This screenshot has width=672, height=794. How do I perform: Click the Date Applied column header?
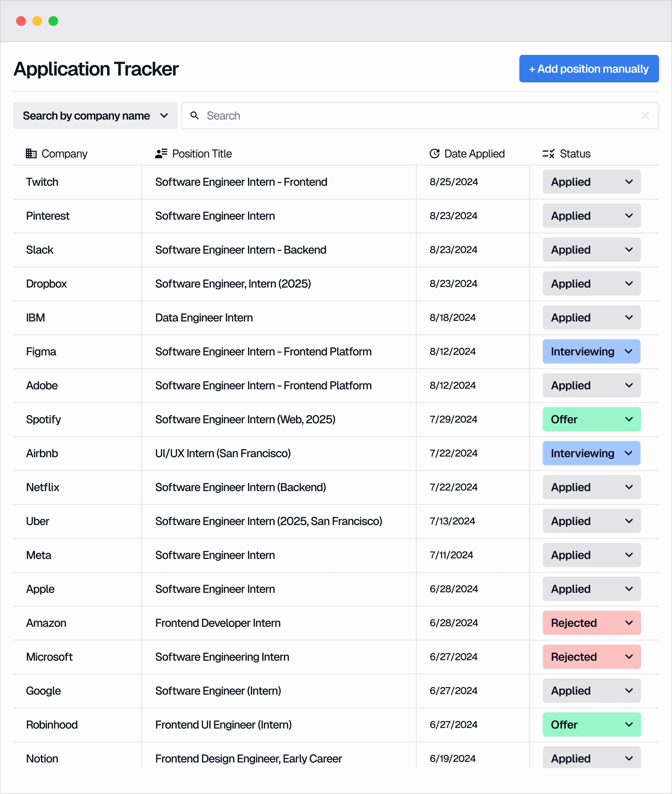(474, 153)
